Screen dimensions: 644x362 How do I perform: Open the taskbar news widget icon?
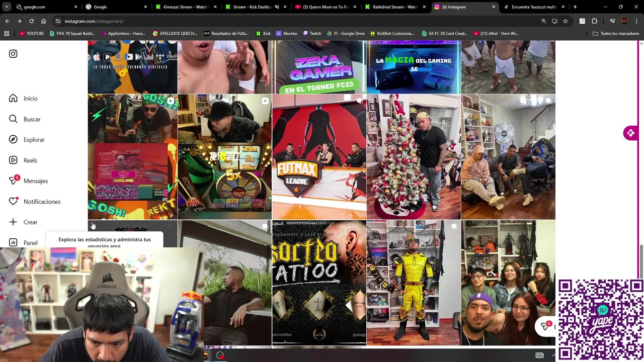point(539,355)
